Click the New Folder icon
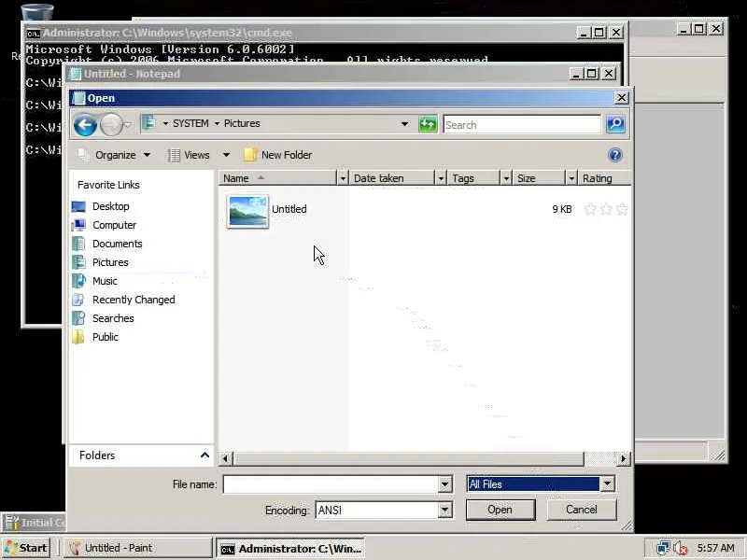Screen dimensions: 747x560 pos(250,155)
